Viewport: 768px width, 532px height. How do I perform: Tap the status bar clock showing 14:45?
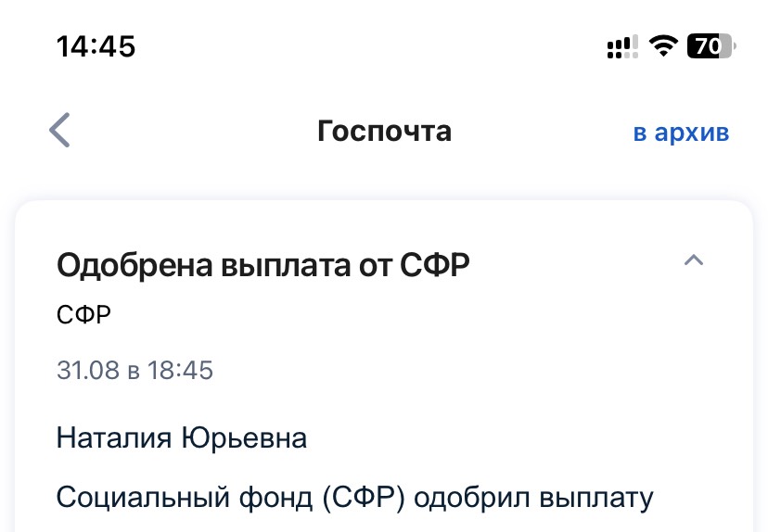point(96,46)
